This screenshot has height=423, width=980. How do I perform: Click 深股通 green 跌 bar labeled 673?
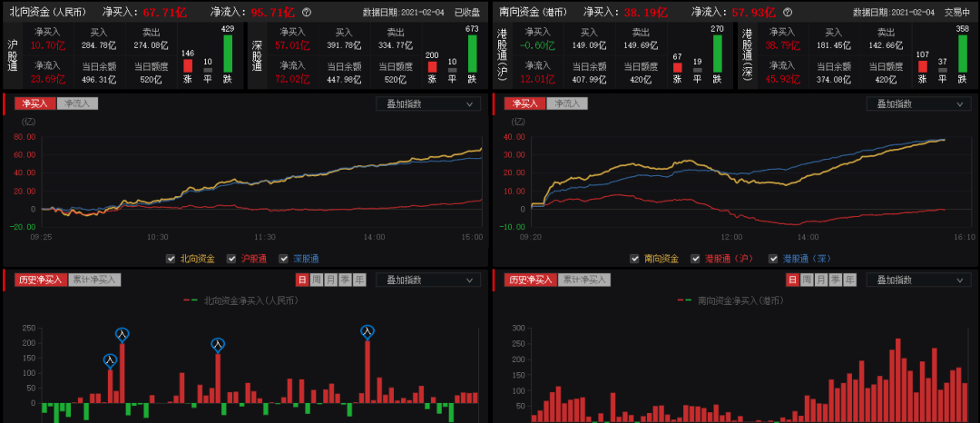(472, 54)
